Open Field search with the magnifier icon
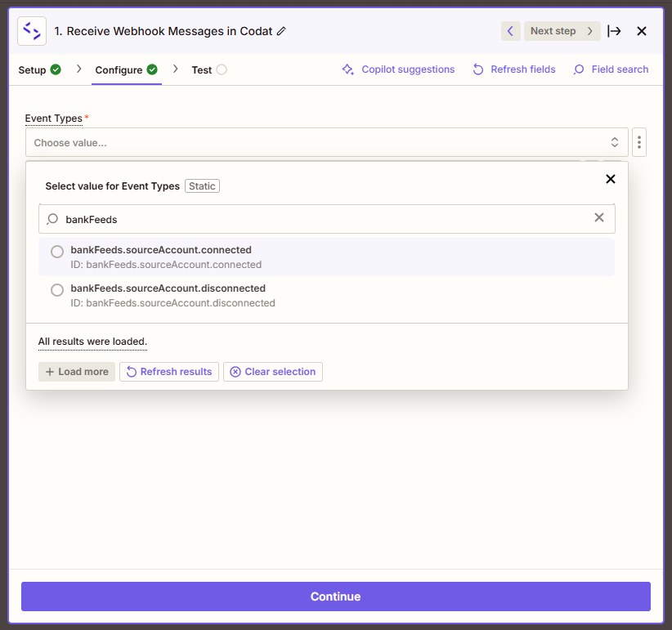 [578, 69]
